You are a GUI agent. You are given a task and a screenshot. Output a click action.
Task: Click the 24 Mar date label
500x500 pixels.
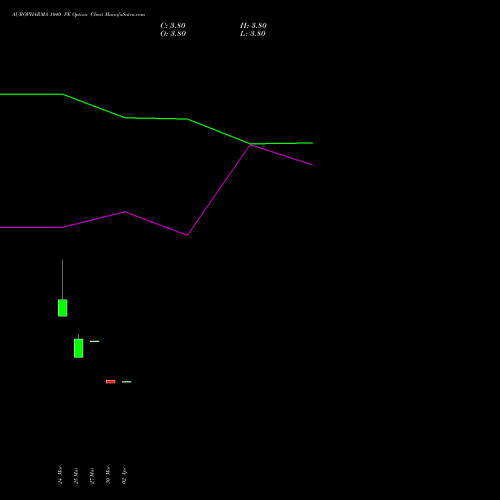tap(60, 475)
